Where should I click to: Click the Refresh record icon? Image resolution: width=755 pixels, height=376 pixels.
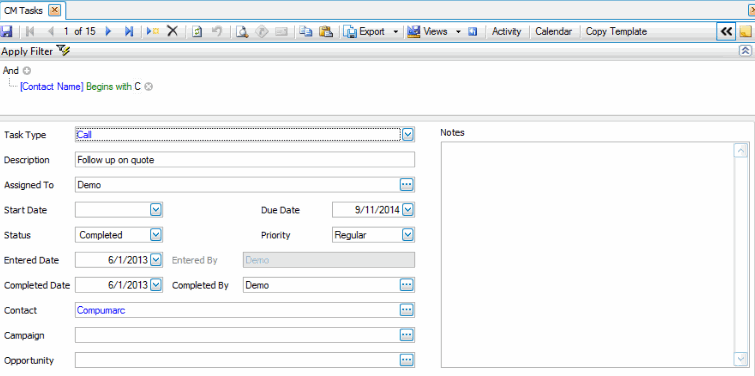[x=197, y=31]
